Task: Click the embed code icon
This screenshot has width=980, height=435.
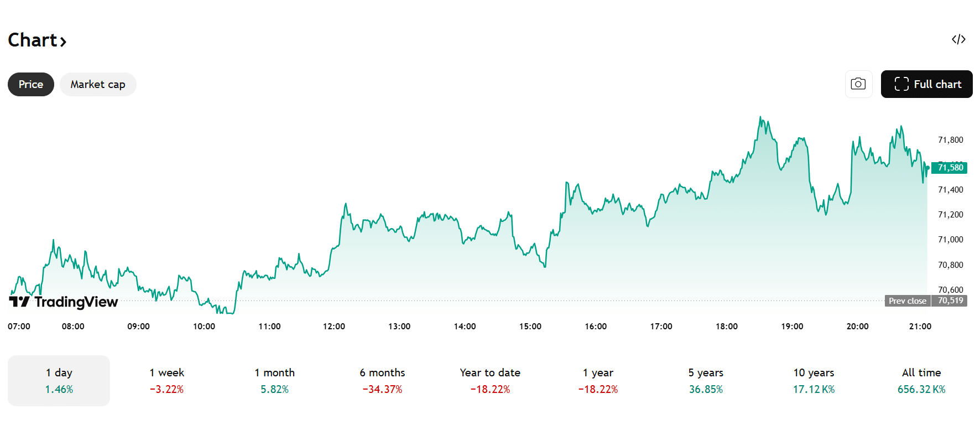Action: coord(958,39)
